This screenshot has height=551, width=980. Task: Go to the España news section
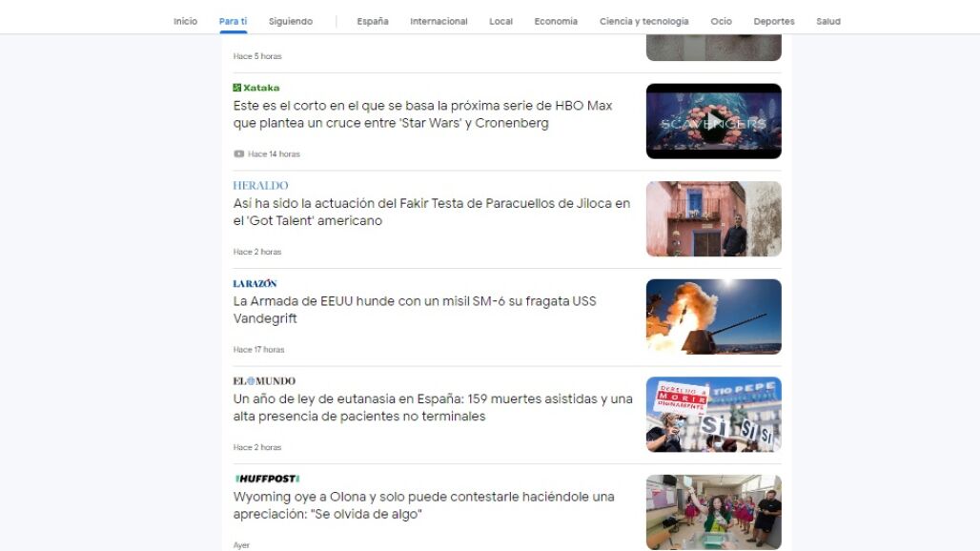pyautogui.click(x=373, y=21)
